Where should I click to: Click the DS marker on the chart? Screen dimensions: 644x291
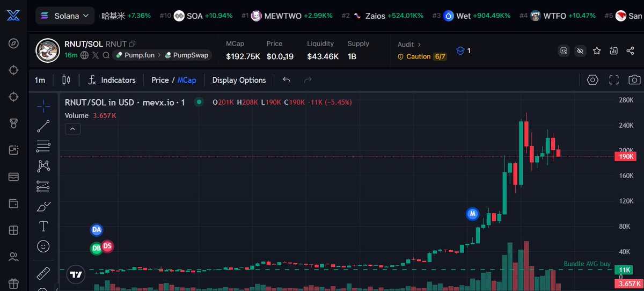click(x=107, y=246)
